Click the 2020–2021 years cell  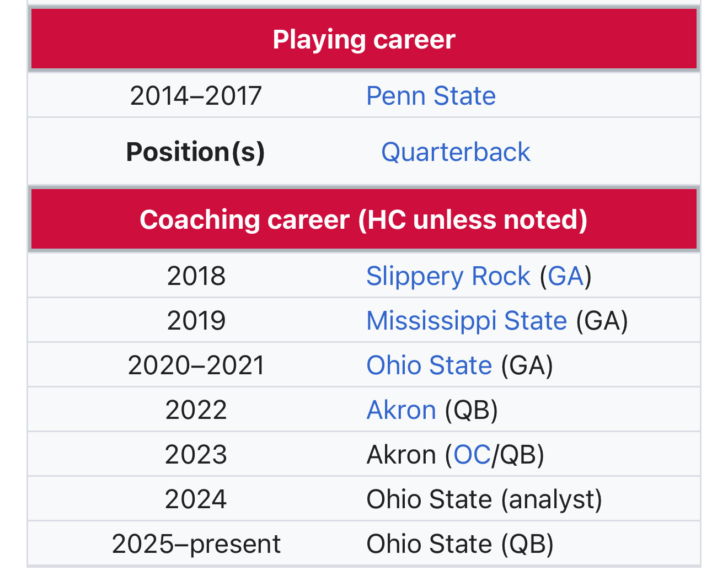196,365
